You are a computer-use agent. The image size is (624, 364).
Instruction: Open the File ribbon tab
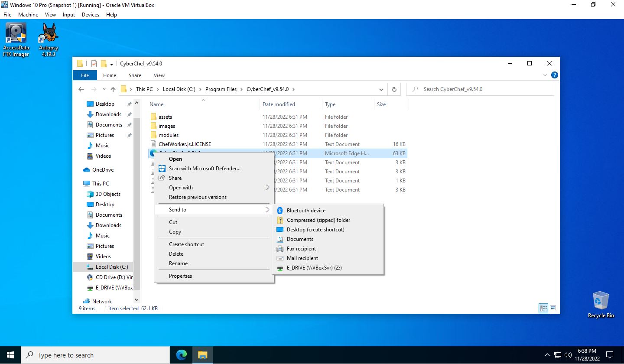(x=85, y=75)
